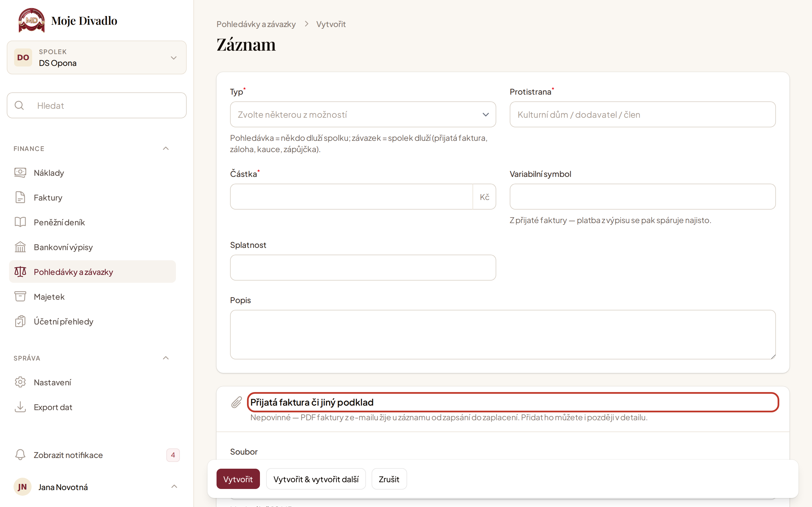Image resolution: width=812 pixels, height=507 pixels.
Task: Open Bankovní výpisy via its bank icon
Action: click(20, 247)
